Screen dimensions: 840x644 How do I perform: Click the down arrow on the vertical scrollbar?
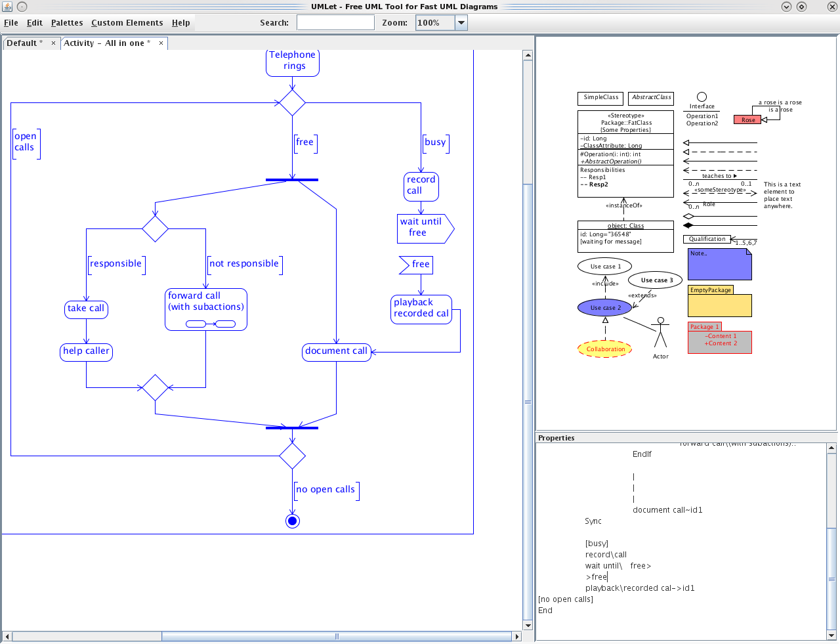(x=528, y=626)
